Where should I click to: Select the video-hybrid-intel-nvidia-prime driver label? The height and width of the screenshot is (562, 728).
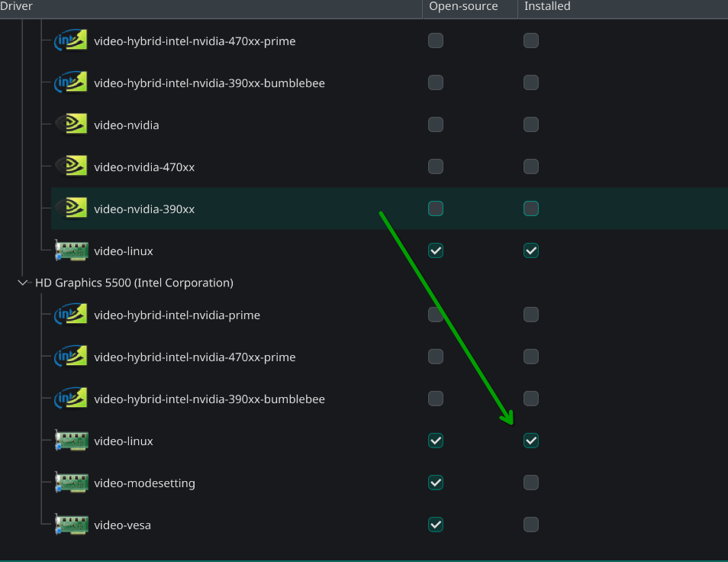coord(177,315)
